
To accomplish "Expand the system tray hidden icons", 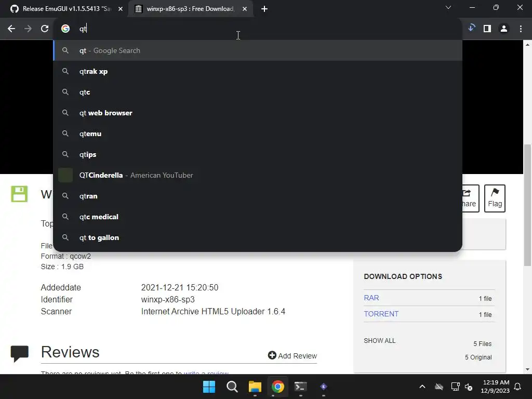I will (x=422, y=387).
